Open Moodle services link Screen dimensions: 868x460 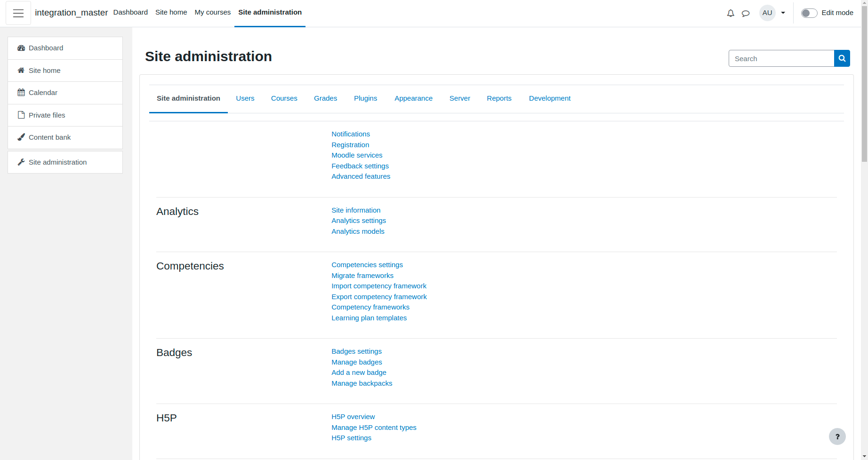357,155
